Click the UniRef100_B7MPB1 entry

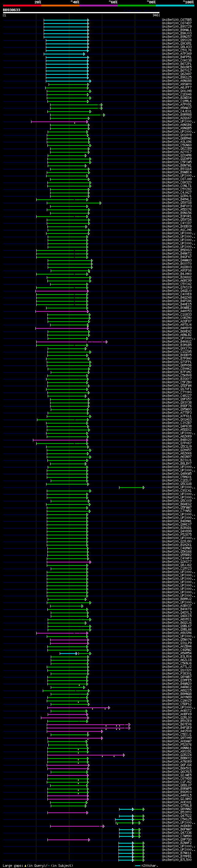pyautogui.click(x=177, y=857)
